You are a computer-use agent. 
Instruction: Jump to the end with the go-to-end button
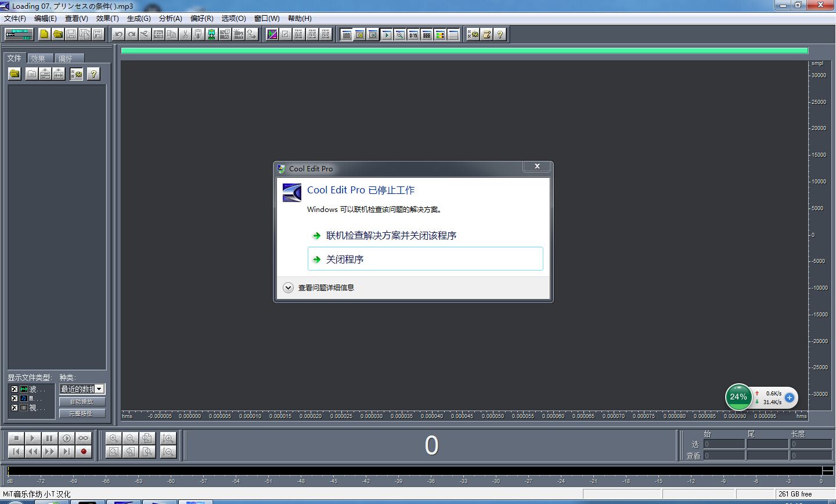[x=67, y=451]
